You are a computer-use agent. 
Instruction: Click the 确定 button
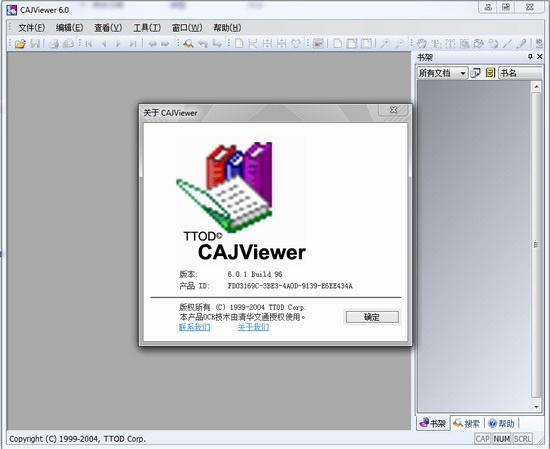(372, 317)
